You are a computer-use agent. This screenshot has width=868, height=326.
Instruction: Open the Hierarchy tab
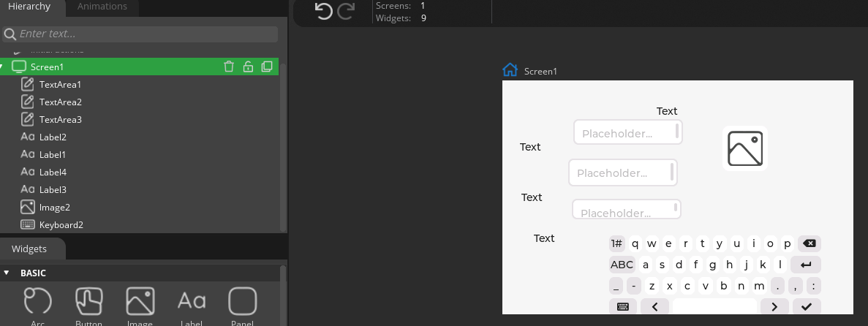point(29,7)
